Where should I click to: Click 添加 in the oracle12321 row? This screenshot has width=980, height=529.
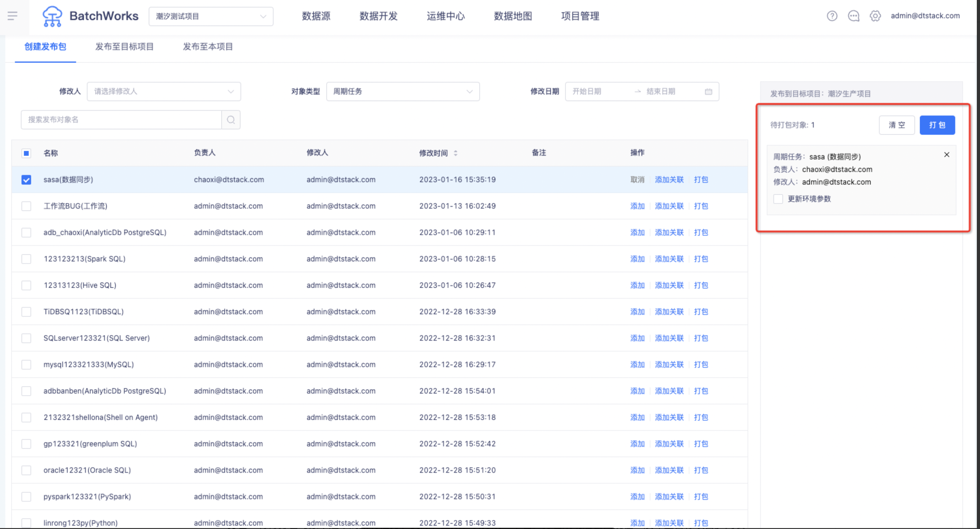(637, 470)
